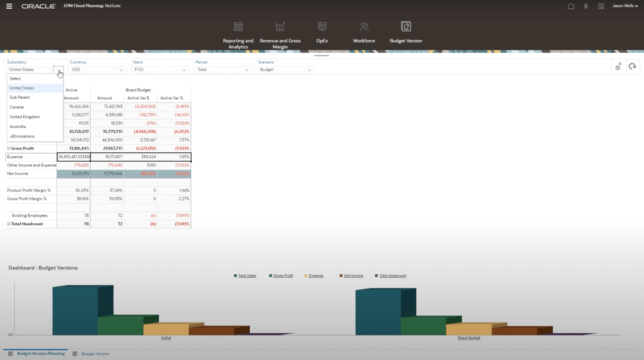Image resolution: width=644 pixels, height=360 pixels.
Task: Open Jason Wells user menu
Action: (625, 6)
